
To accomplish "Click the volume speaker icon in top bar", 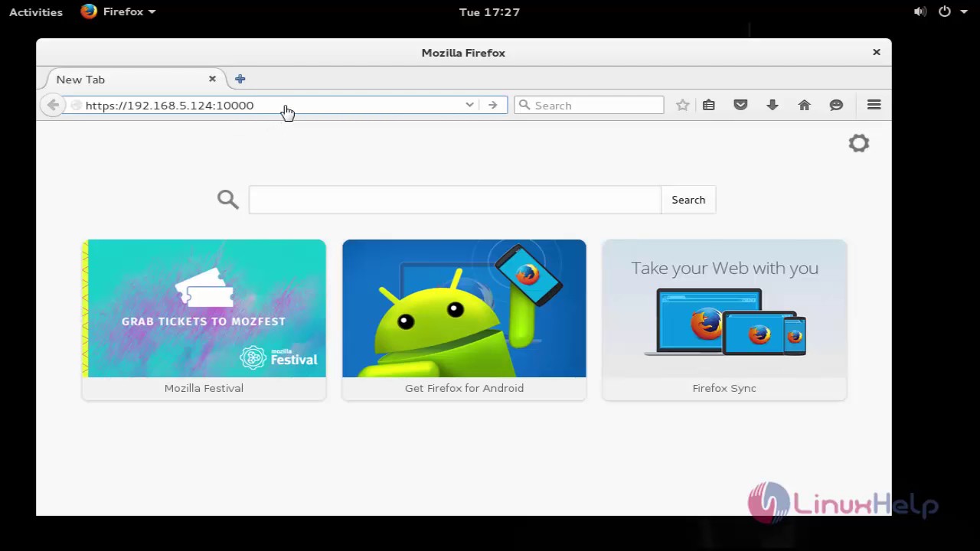I will coord(920,11).
